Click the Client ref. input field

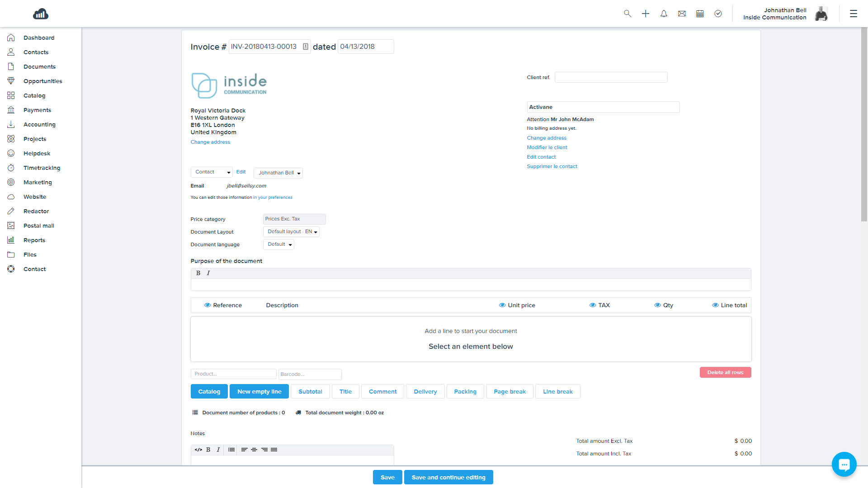[611, 77]
